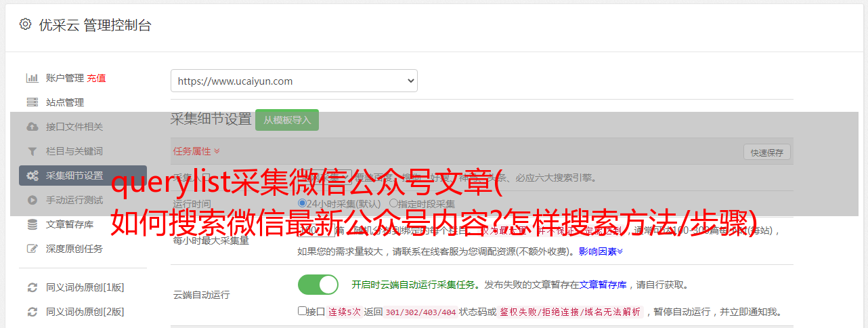Select 栏目与关键词 in the sidebar

pos(74,151)
